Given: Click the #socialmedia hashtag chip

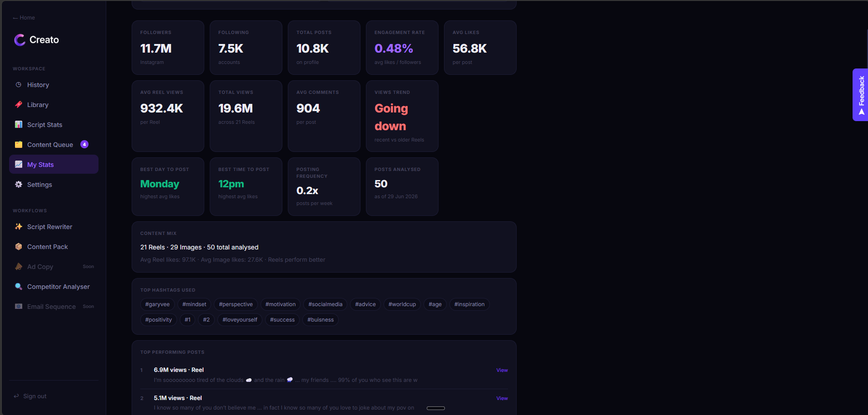Looking at the screenshot, I should 325,304.
